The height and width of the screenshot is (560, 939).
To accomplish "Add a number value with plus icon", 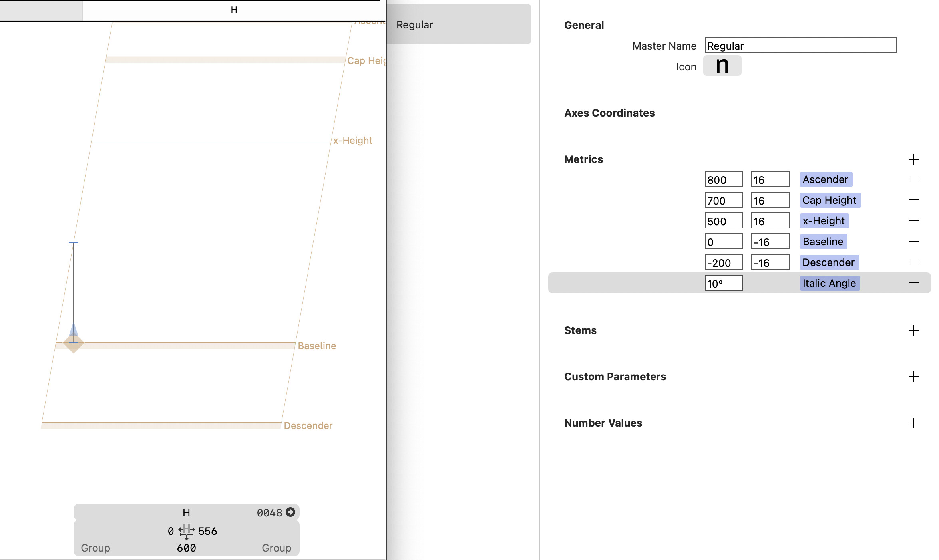I will pos(913,423).
